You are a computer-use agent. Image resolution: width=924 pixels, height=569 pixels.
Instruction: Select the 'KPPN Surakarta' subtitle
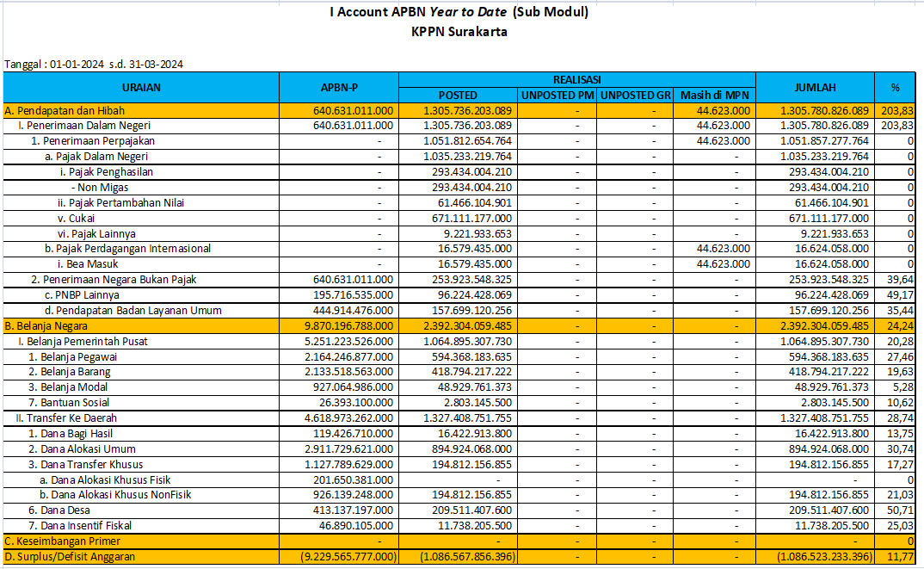[x=459, y=32]
